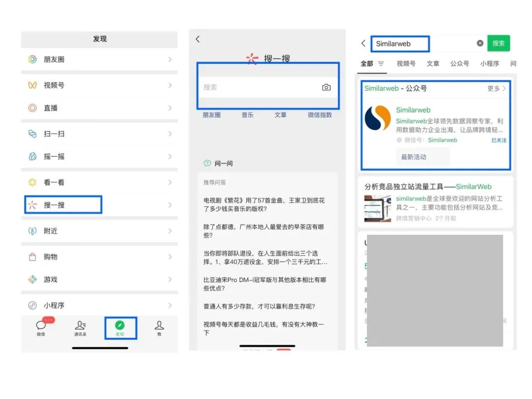Open question about 广州 morning tea shops
532x399 pixels.
264,231
